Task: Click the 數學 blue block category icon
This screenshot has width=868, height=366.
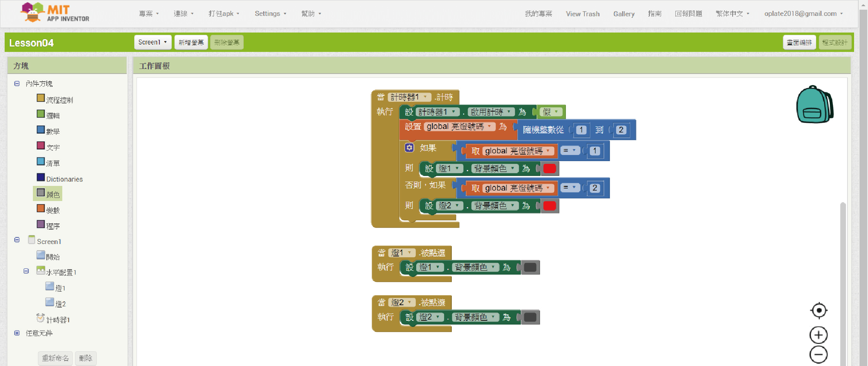Action: pyautogui.click(x=41, y=130)
